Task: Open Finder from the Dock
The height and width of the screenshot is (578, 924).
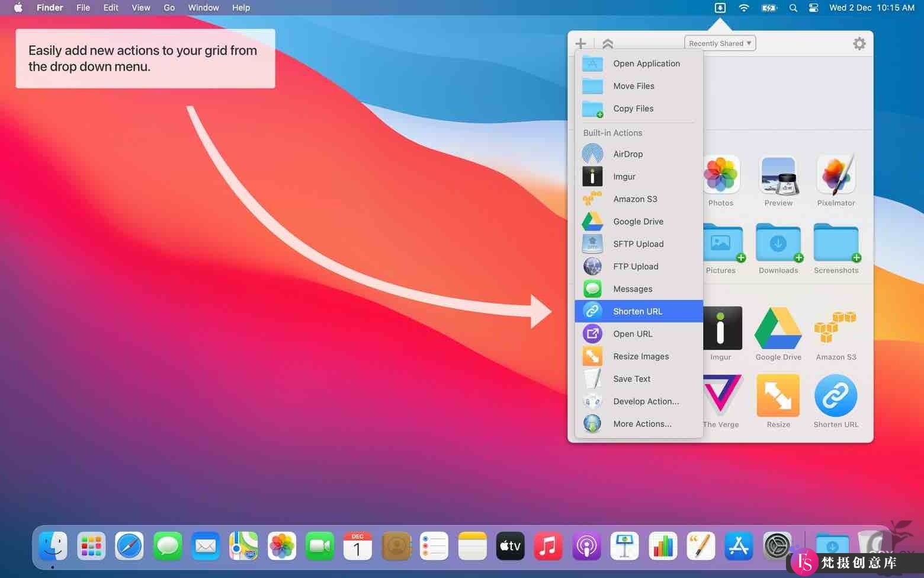Action: [53, 546]
